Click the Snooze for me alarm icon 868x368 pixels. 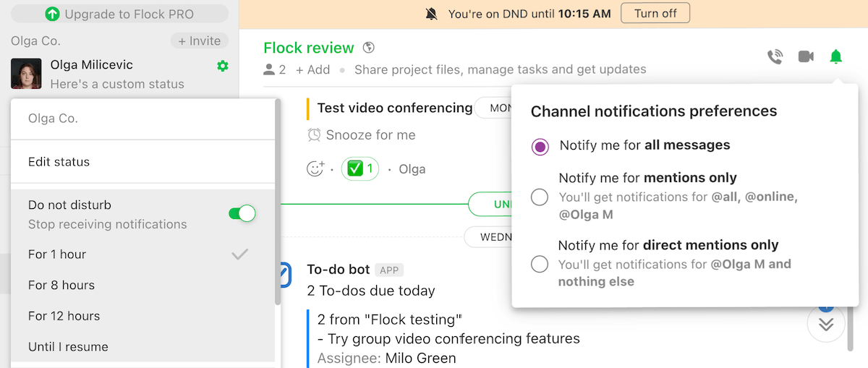(314, 135)
